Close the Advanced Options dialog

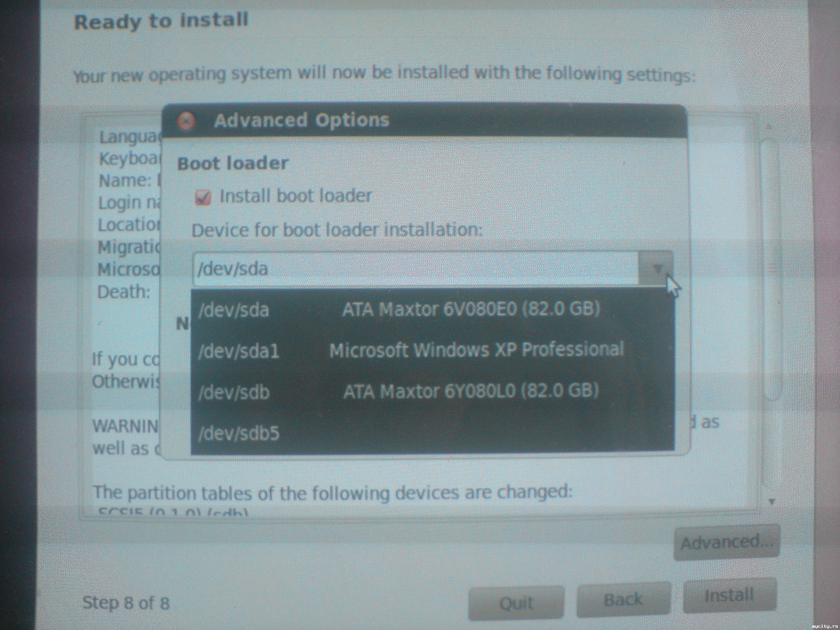(x=186, y=121)
